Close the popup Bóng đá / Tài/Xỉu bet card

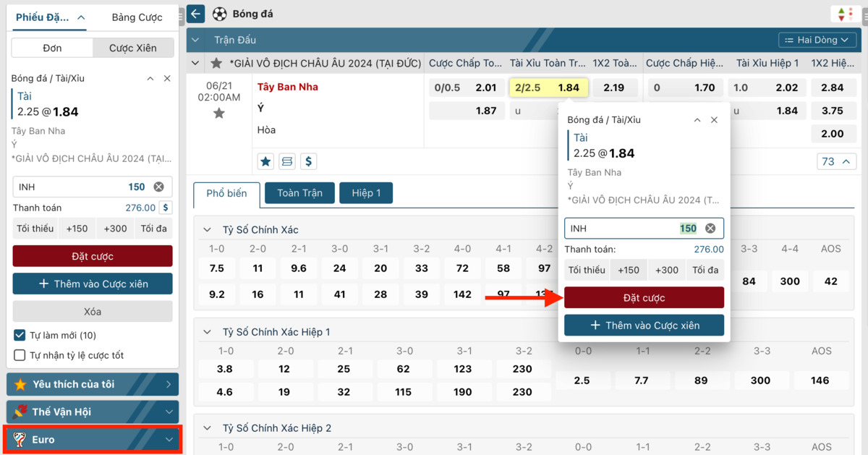(x=714, y=120)
